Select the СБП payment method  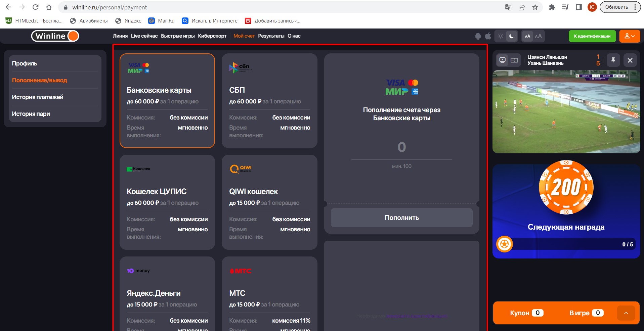point(269,101)
